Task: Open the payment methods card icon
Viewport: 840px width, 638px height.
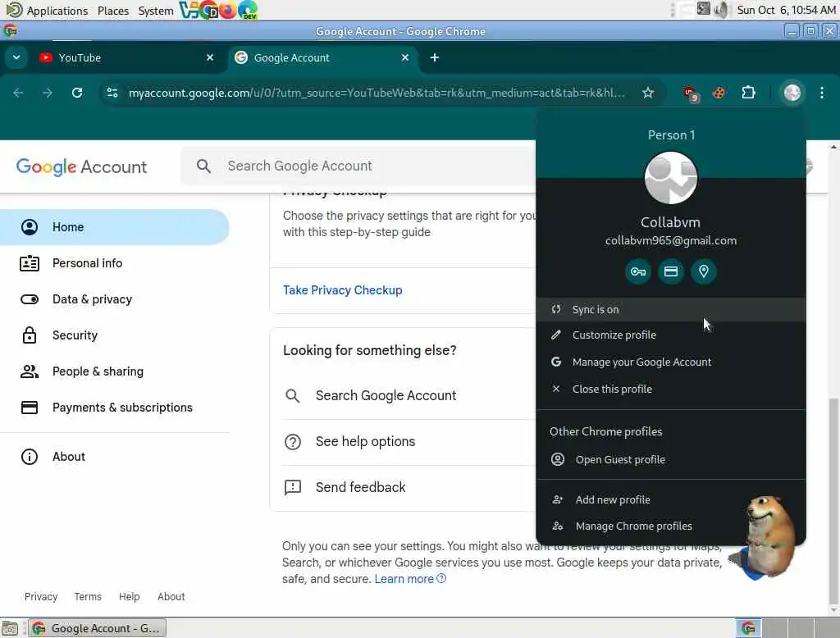Action: 671,271
